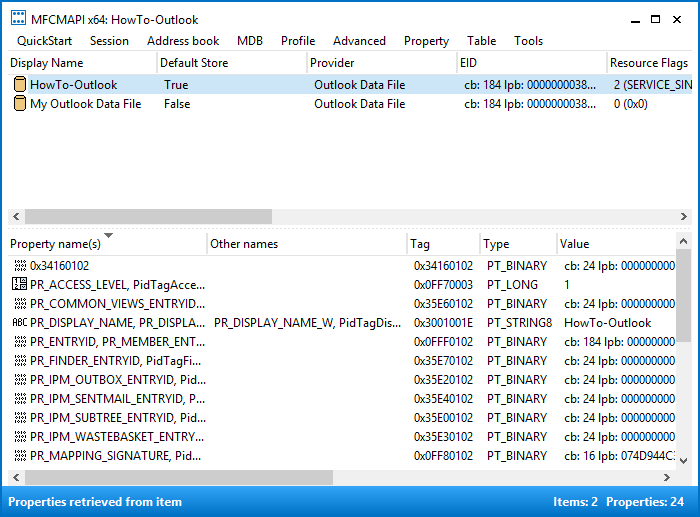The width and height of the screenshot is (700, 517).
Task: Click the My Outlook Data File store icon
Action: coord(20,104)
